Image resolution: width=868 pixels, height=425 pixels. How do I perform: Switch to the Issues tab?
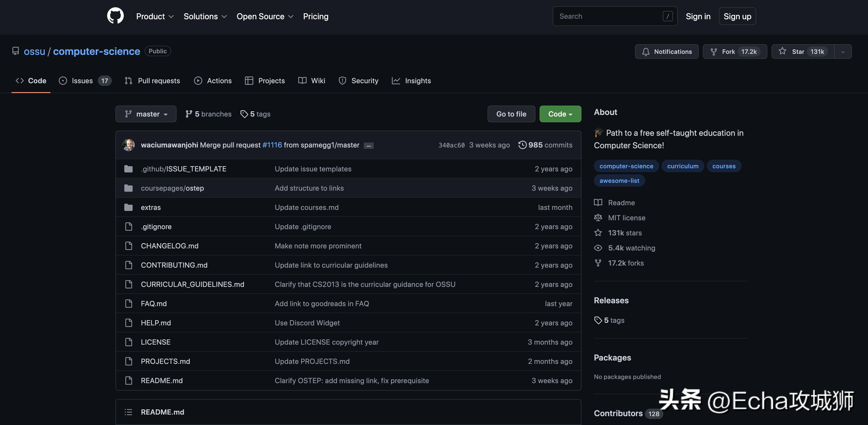[82, 81]
